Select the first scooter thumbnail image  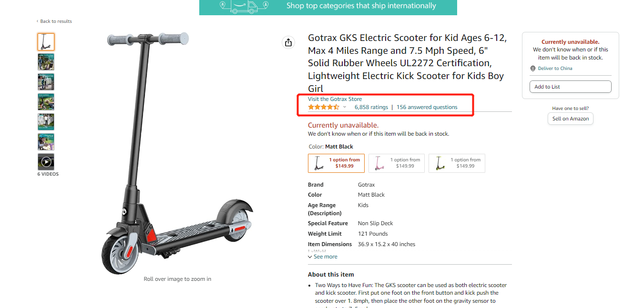click(x=46, y=42)
